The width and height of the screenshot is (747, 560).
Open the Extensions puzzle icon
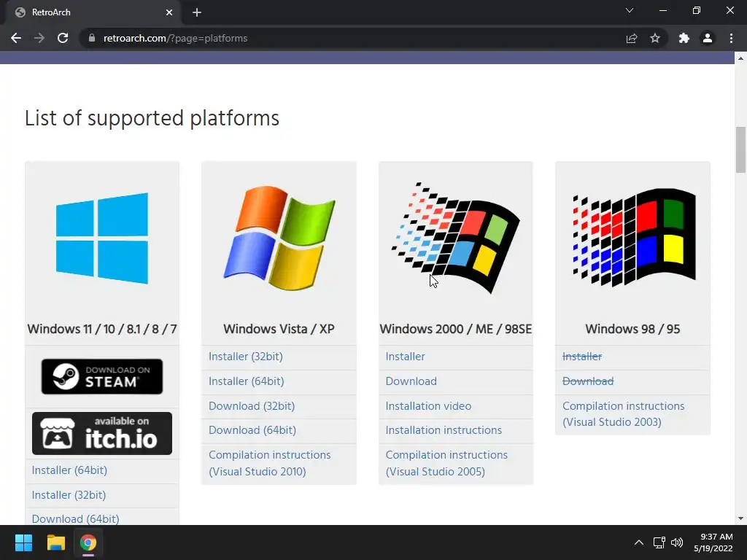pyautogui.click(x=684, y=38)
